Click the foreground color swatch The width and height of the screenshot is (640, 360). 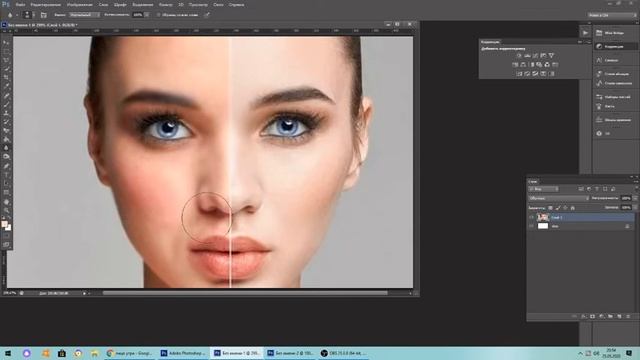click(4, 224)
